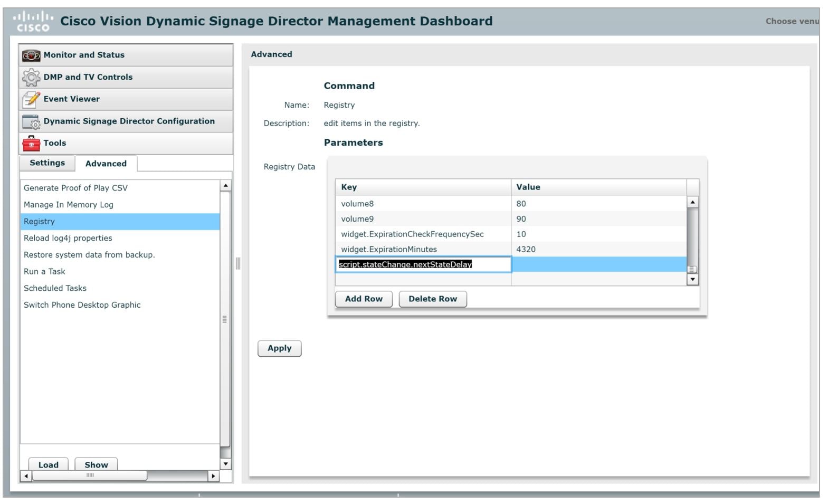
Task: Switch to the Settings tab
Action: (x=47, y=163)
